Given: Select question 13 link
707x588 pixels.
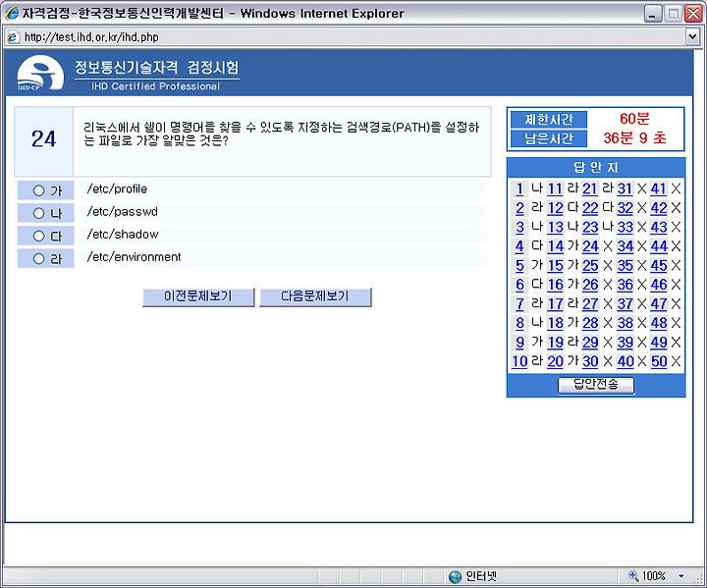Looking at the screenshot, I should tap(555, 227).
